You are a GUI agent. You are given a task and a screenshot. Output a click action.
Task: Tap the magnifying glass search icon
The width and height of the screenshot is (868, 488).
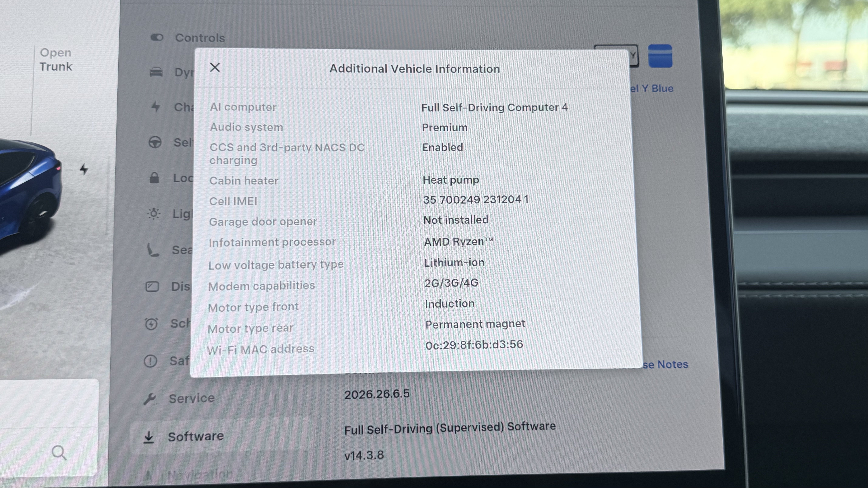pos(59,453)
